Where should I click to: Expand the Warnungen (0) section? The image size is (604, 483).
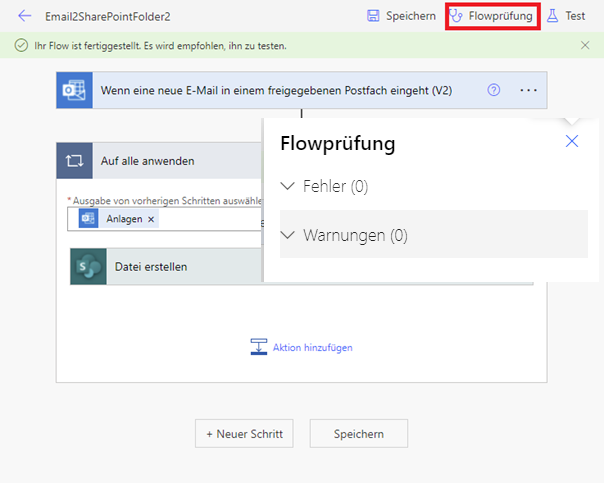pos(345,235)
